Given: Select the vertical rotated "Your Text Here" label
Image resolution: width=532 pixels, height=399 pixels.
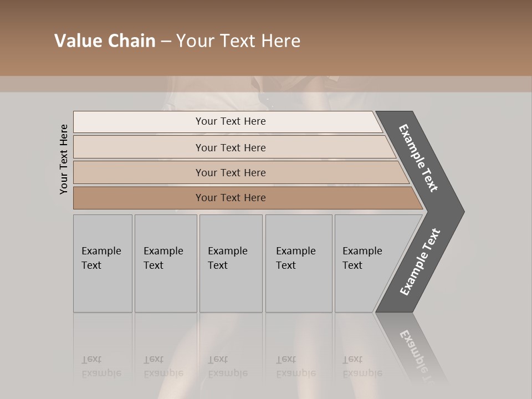Looking at the screenshot, I should pos(64,160).
